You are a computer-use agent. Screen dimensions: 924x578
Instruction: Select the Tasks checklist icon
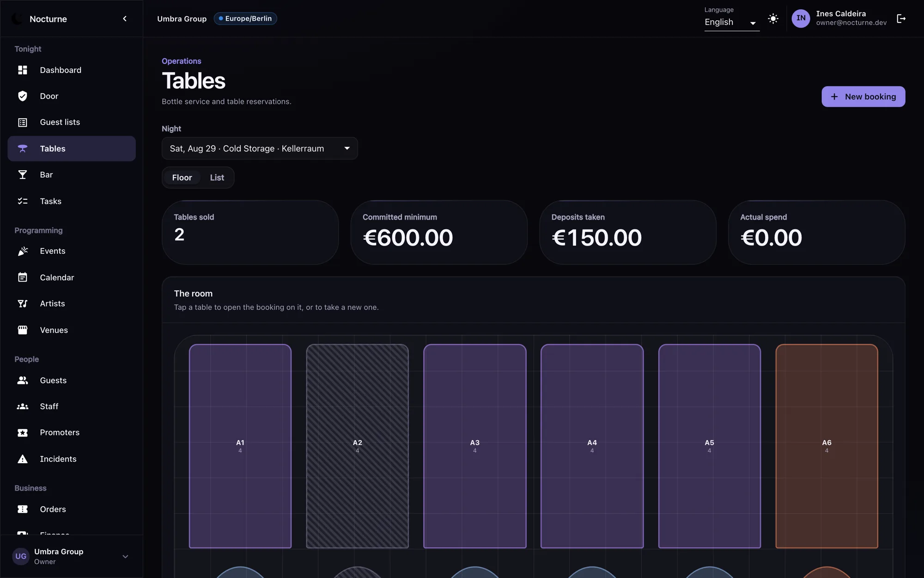point(22,201)
